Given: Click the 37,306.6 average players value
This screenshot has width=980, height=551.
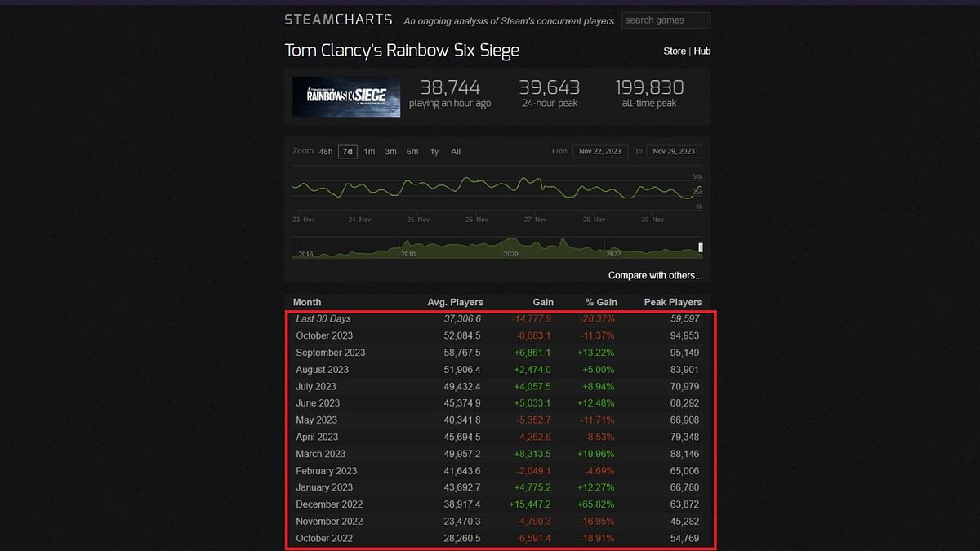Looking at the screenshot, I should click(462, 319).
